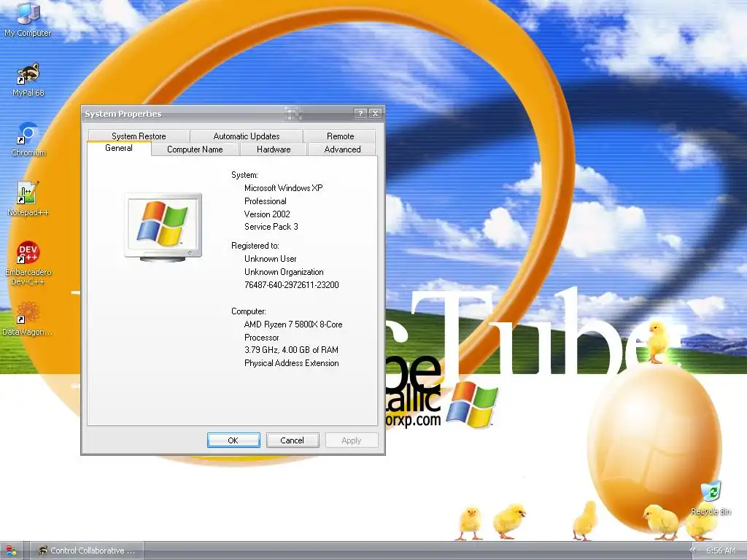747x560 pixels.
Task: Click the "Service Pack 3" text
Action: (271, 227)
